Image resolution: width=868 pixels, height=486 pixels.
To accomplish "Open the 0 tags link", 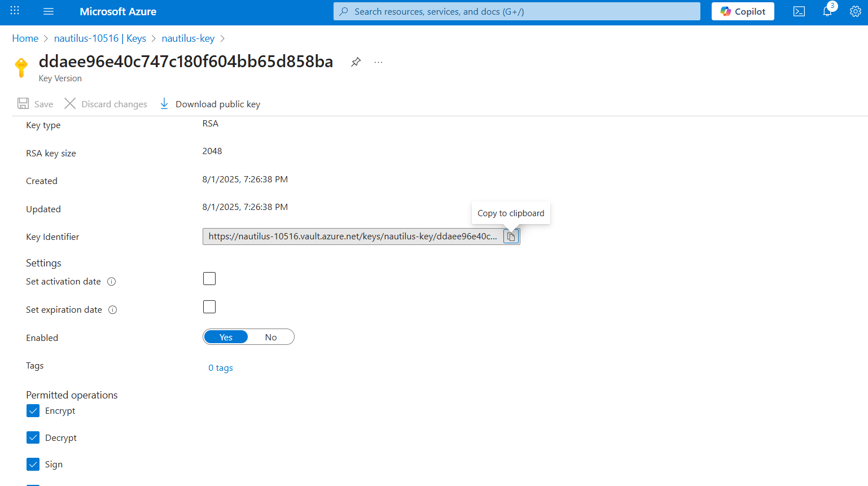I will coord(221,368).
